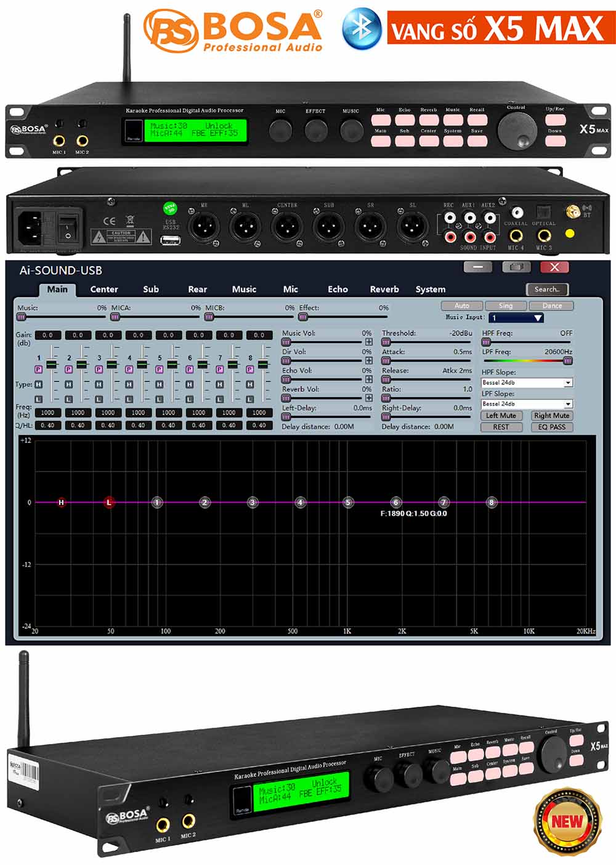Click the Ratio slider handle
Image resolution: width=616 pixels, height=865 pixels.
tap(386, 398)
